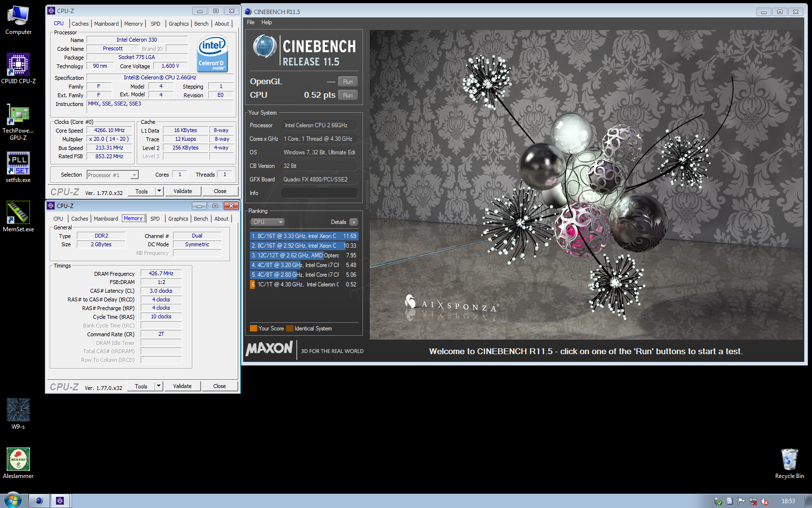Viewport: 812px width, 508px height.
Task: Switch to Bench tab in upper CPU-Z
Action: (202, 24)
